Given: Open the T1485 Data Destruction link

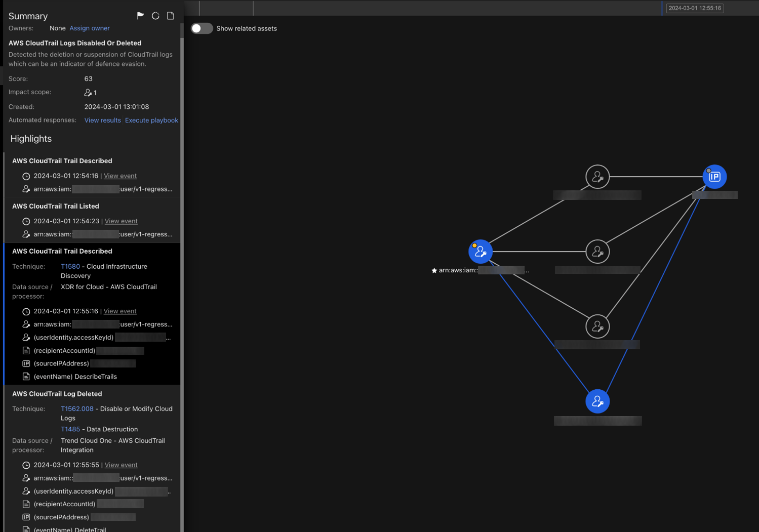Looking at the screenshot, I should click(x=70, y=429).
